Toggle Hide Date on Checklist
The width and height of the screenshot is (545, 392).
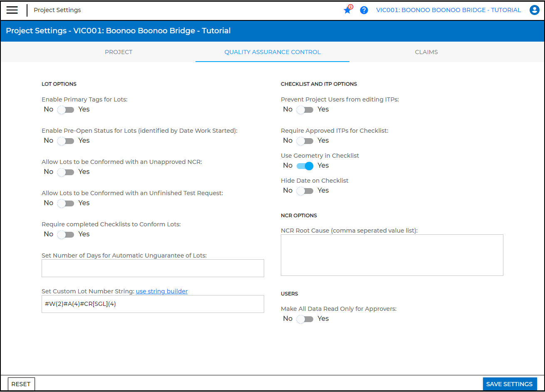tap(305, 191)
